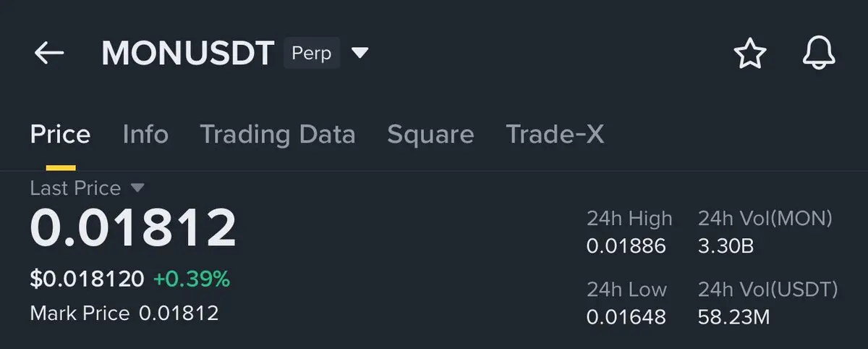Tap the Perp contract badge
The width and height of the screenshot is (868, 349).
coord(311,53)
